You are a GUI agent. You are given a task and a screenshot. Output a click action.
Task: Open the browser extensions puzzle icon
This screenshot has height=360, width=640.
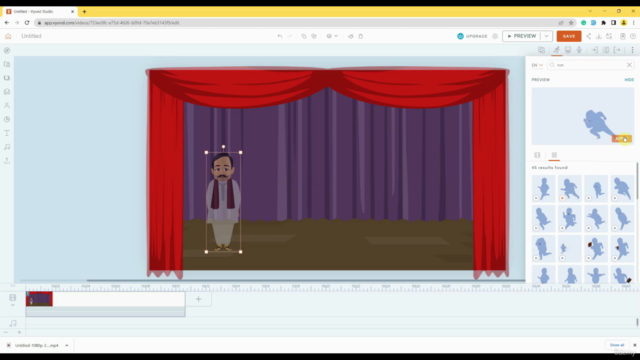pos(603,23)
